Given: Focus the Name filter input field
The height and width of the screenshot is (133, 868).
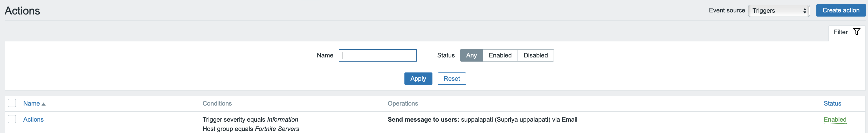Looking at the screenshot, I should [x=377, y=55].
